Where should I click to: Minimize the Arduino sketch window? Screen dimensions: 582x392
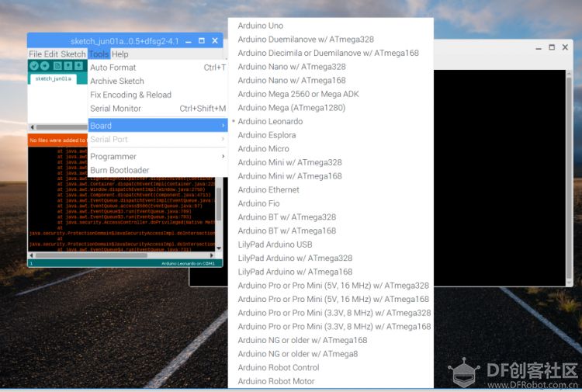click(x=189, y=41)
